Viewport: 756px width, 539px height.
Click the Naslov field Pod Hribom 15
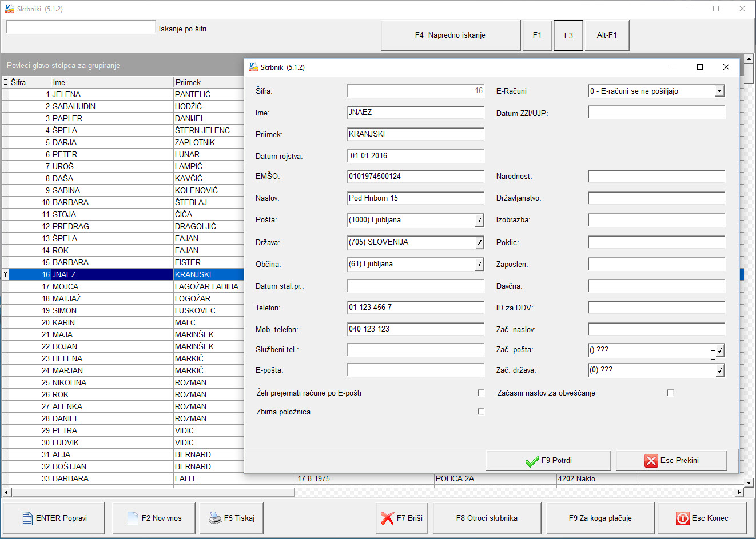tap(416, 198)
